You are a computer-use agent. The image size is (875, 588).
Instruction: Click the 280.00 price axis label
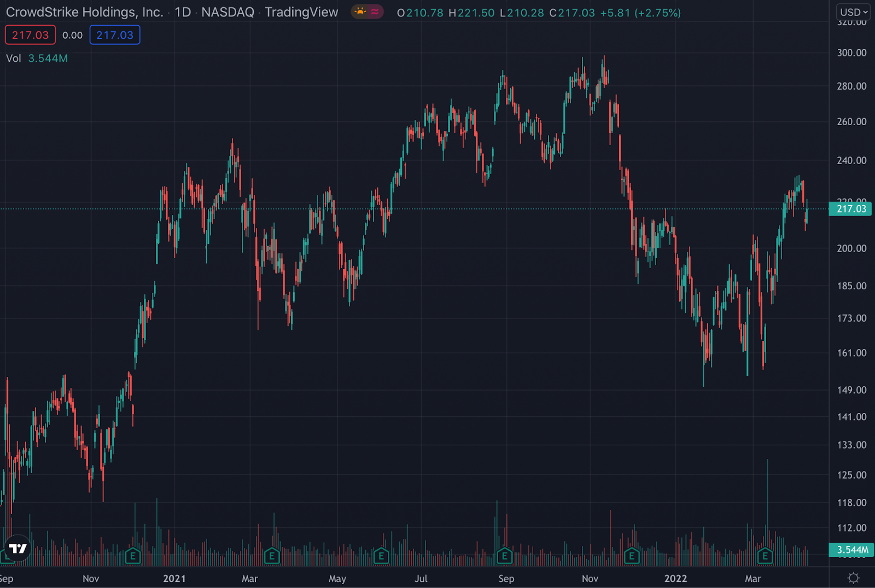851,86
